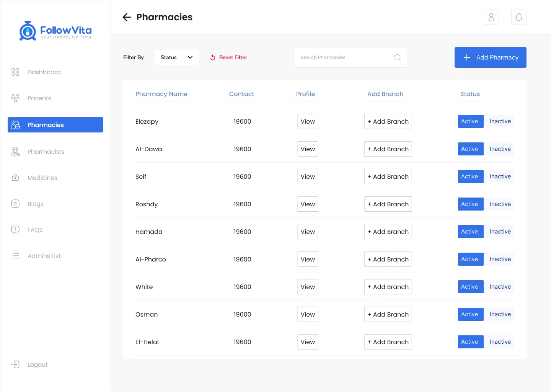Open the user profile icon
Viewport: 551px width, 392px height.
pyautogui.click(x=491, y=17)
